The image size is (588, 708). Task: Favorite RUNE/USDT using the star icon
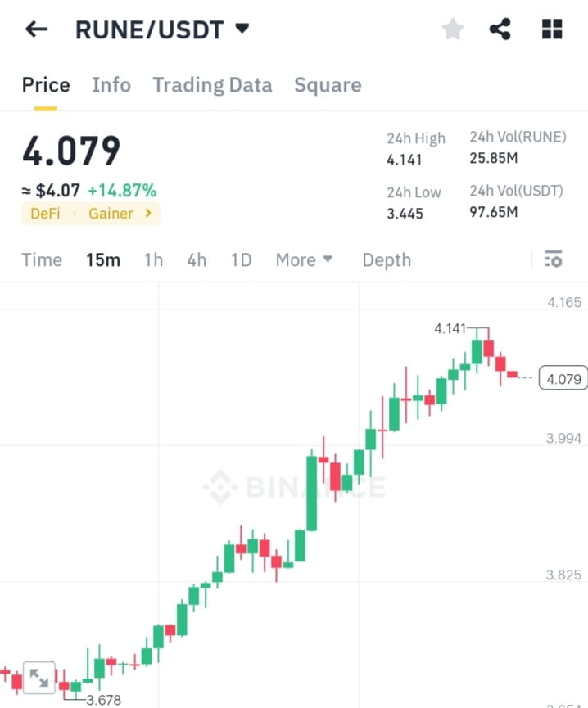tap(453, 29)
